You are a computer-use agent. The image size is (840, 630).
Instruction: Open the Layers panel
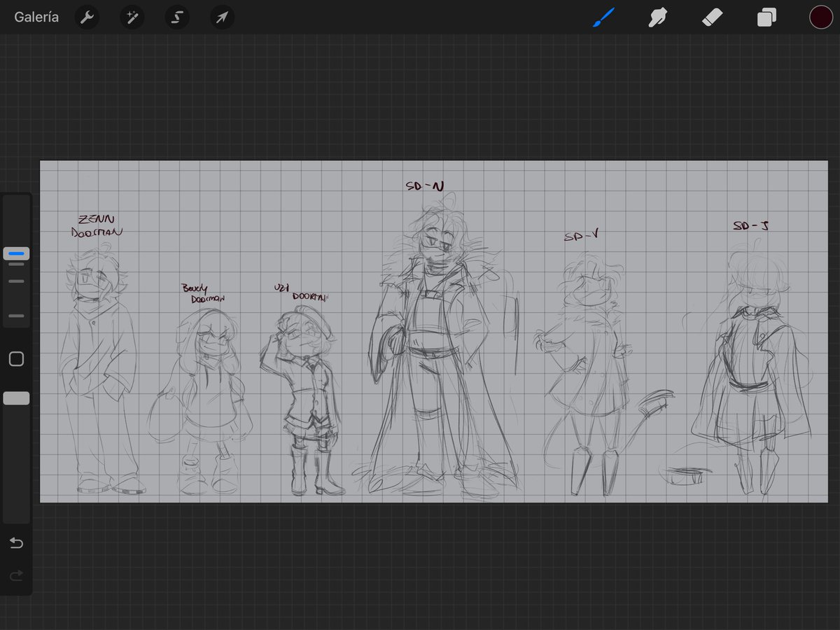tap(766, 17)
